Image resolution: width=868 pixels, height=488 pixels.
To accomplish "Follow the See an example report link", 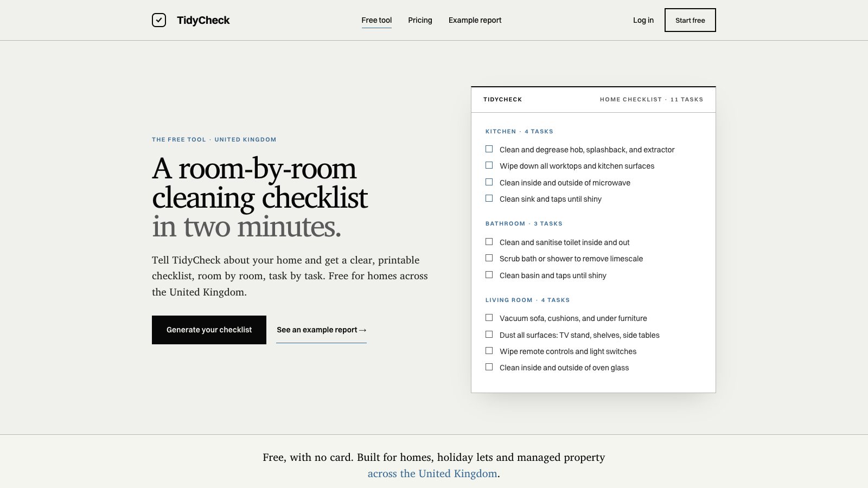I will 321,330.
